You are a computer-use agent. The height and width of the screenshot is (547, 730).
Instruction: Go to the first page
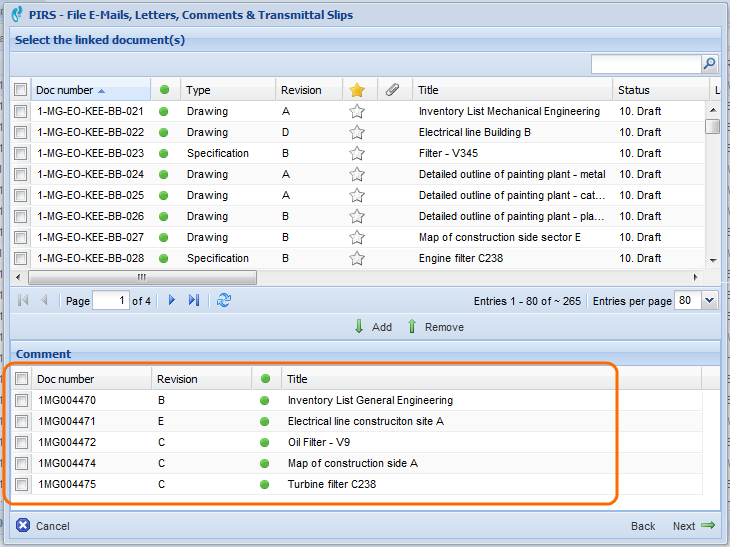(x=23, y=300)
